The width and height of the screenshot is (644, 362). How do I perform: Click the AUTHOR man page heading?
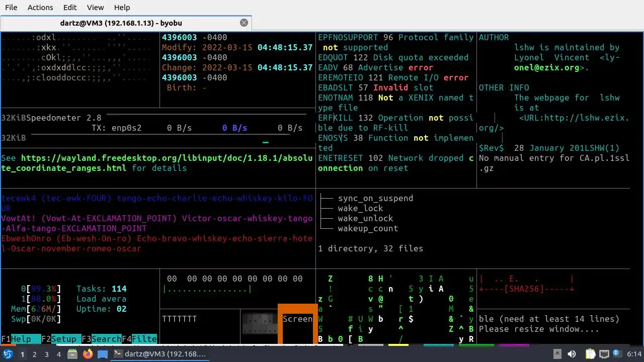[x=494, y=37]
